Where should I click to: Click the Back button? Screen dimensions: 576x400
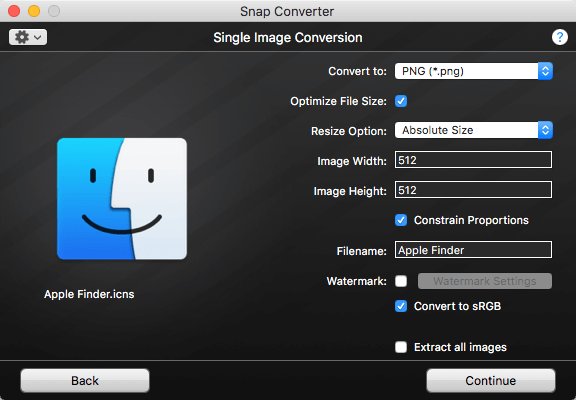85,381
